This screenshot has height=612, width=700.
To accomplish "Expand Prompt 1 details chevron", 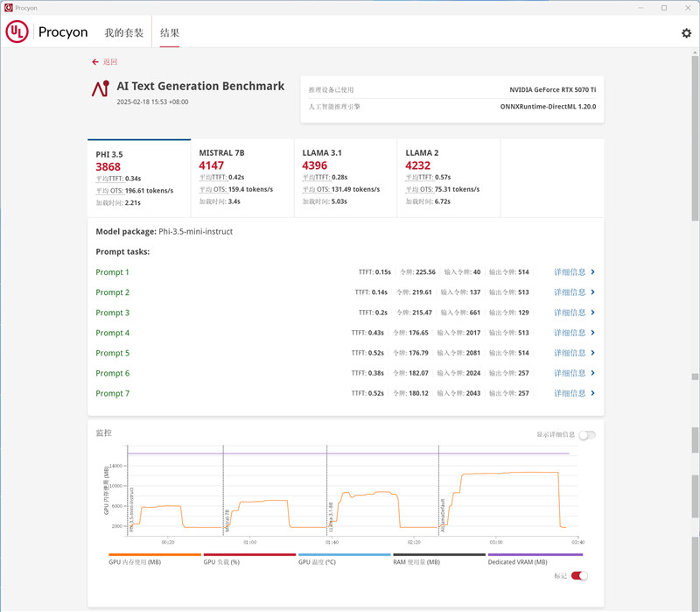I will (593, 272).
